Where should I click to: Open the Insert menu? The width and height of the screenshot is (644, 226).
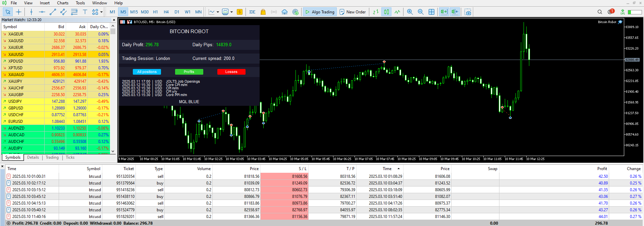[x=45, y=3]
